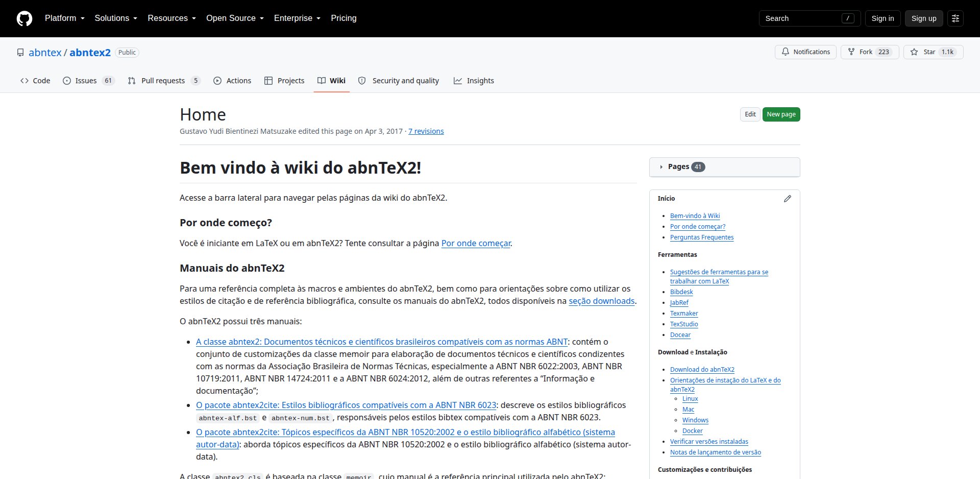The width and height of the screenshot is (980, 479).
Task: Open the Platform dropdown menu
Action: (x=65, y=18)
